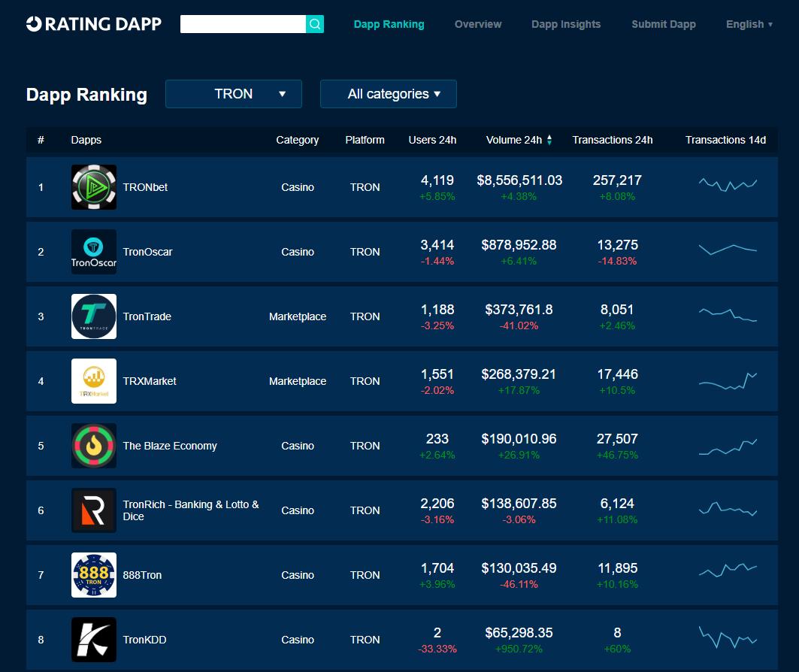This screenshot has height=672, width=799.
Task: Click the Users 24h column header
Action: coord(432,140)
